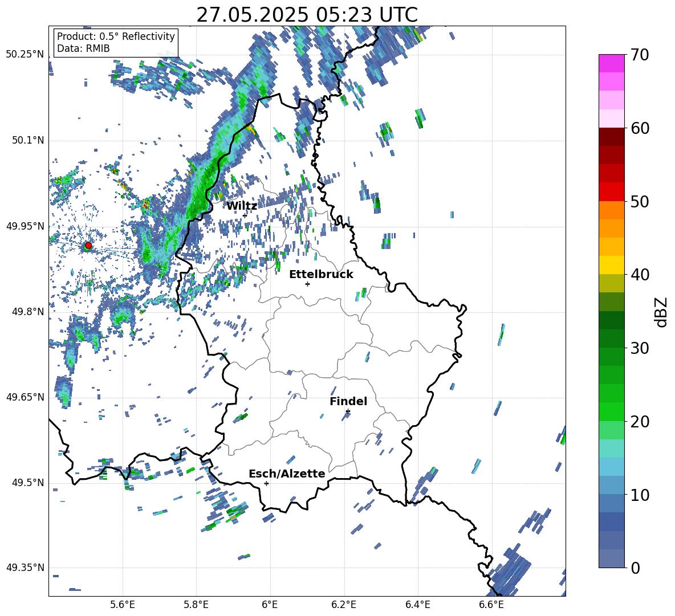Viewport: 675px width, 616px height.
Task: Click the 49.95°N latitude label
Action: click(25, 226)
